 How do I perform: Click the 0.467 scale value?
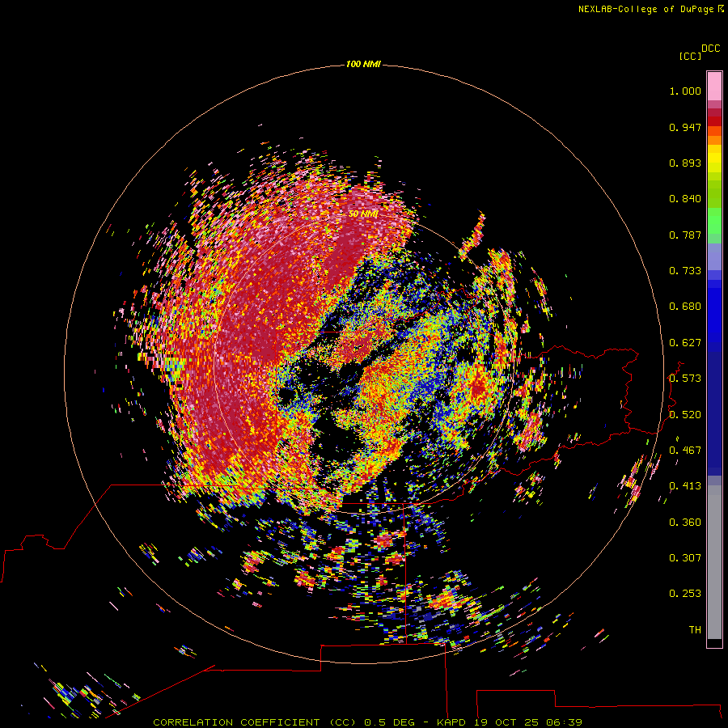tap(685, 451)
